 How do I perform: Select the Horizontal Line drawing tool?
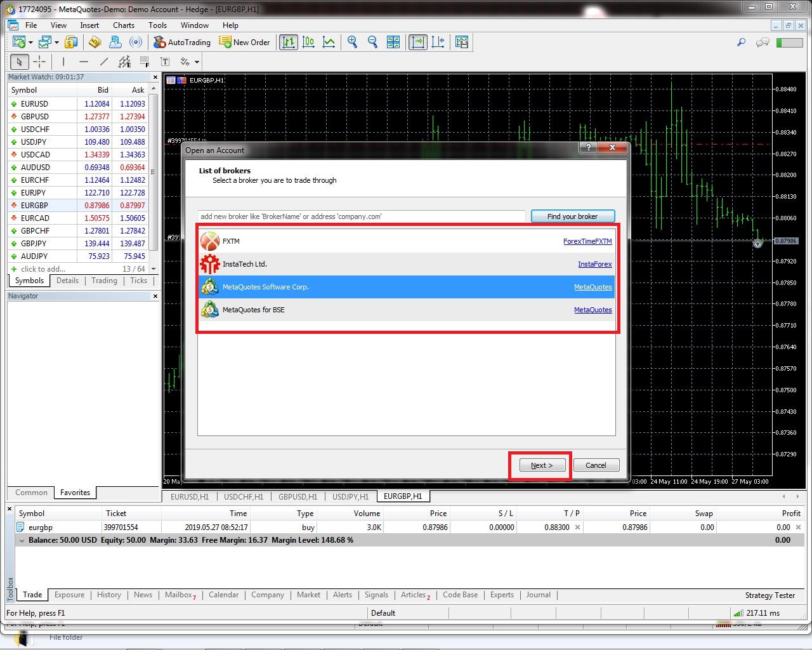pyautogui.click(x=83, y=62)
